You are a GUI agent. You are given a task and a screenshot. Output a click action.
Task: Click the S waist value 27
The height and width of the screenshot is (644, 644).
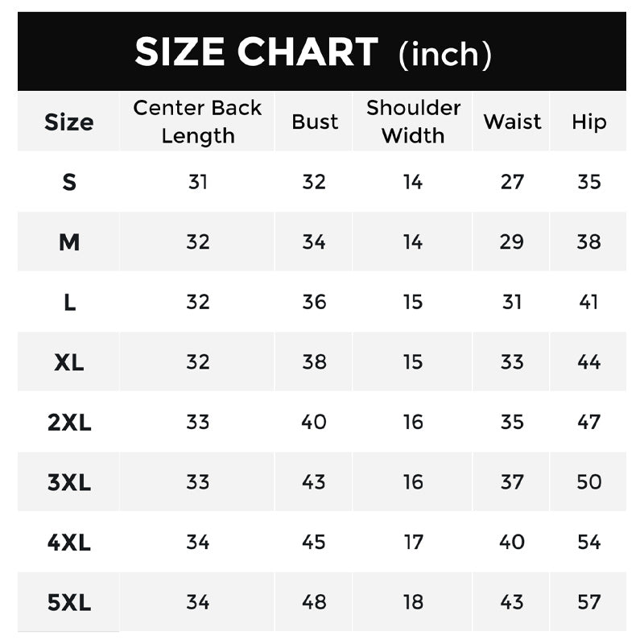click(512, 182)
